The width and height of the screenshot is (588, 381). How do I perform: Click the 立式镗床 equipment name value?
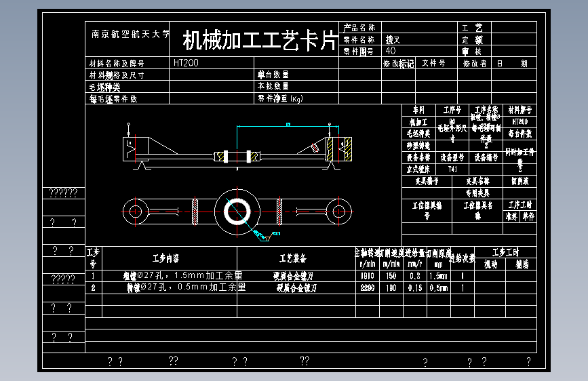[418, 169]
